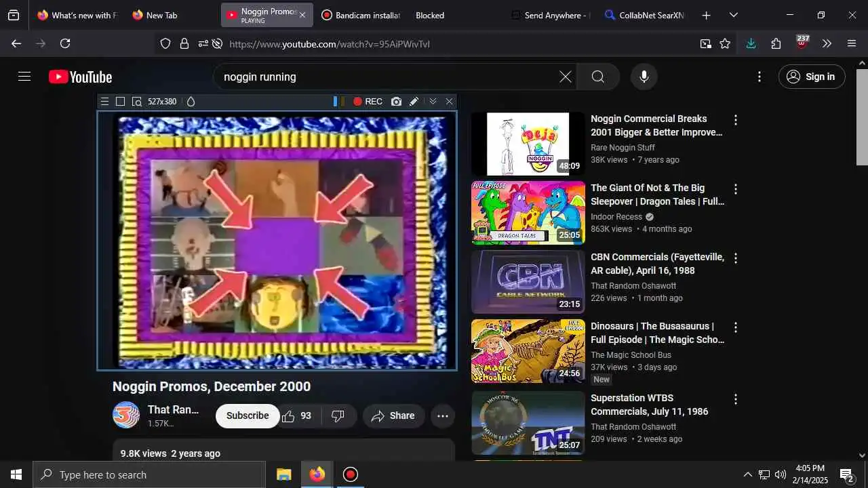The image size is (868, 488).
Task: Go back with the browser back arrow
Action: (16, 43)
